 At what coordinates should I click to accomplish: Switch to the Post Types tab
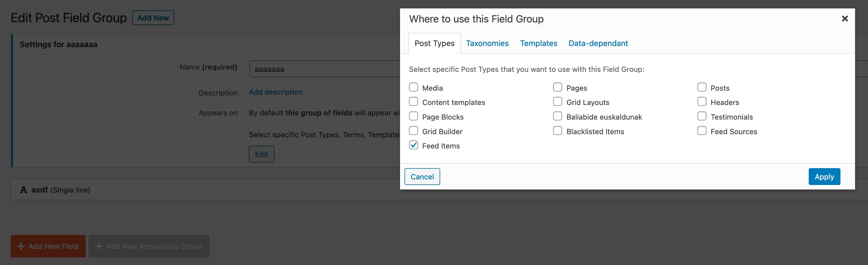[x=434, y=44]
